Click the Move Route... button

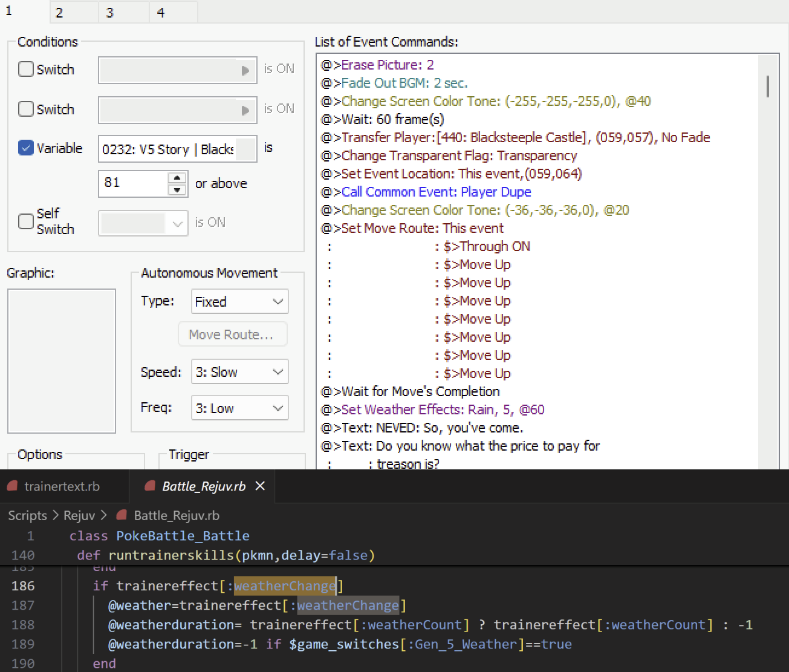point(232,334)
